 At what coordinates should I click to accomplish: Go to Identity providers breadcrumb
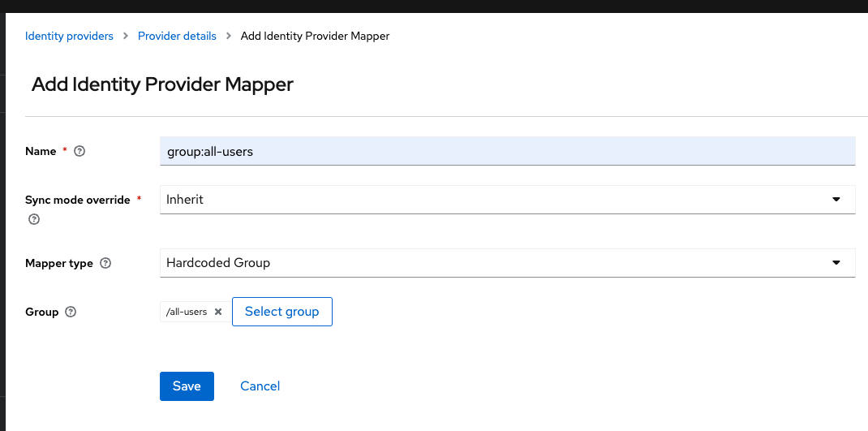(x=69, y=36)
